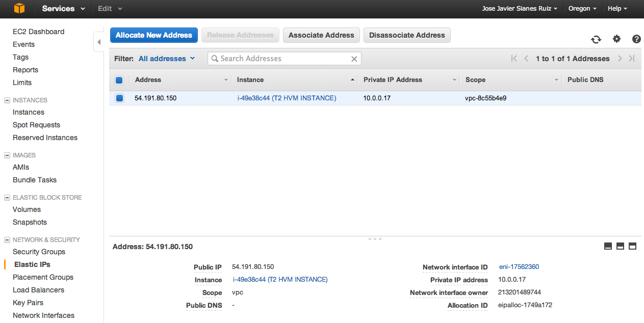Screen dimensions: 644x323
Task: Open Placement Groups in sidebar
Action: point(43,277)
